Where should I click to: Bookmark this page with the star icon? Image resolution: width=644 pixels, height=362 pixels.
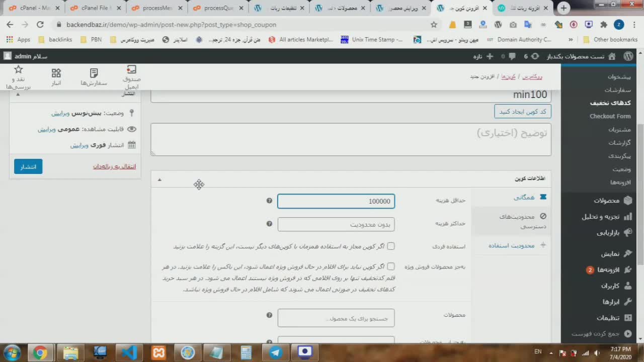pyautogui.click(x=434, y=25)
